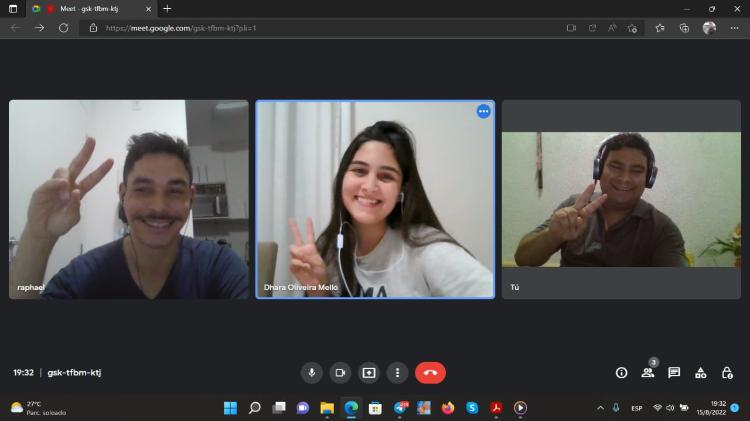Click the Present now screen share button
This screenshot has height=421, width=750.
[369, 373]
